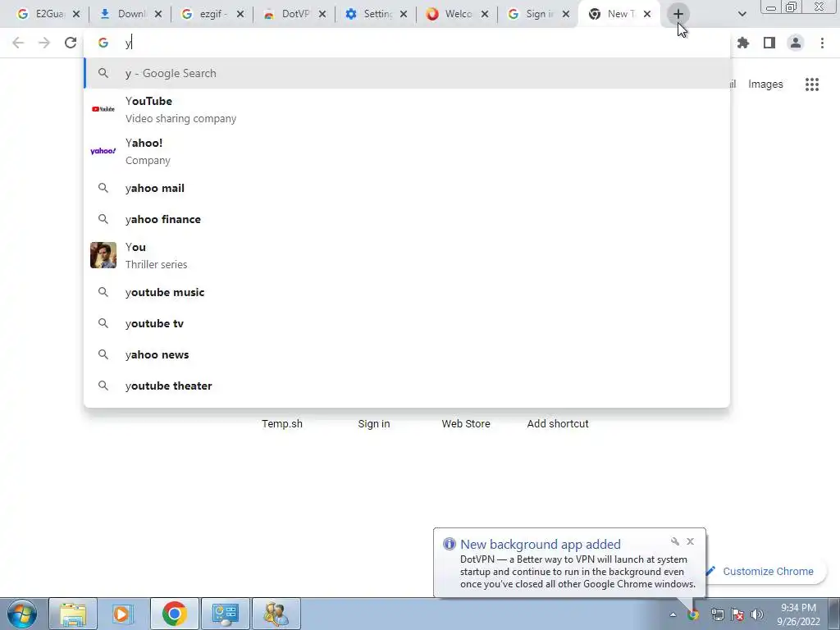This screenshot has height=630, width=840.
Task: Click the Chrome icon in system tray
Action: (693, 615)
